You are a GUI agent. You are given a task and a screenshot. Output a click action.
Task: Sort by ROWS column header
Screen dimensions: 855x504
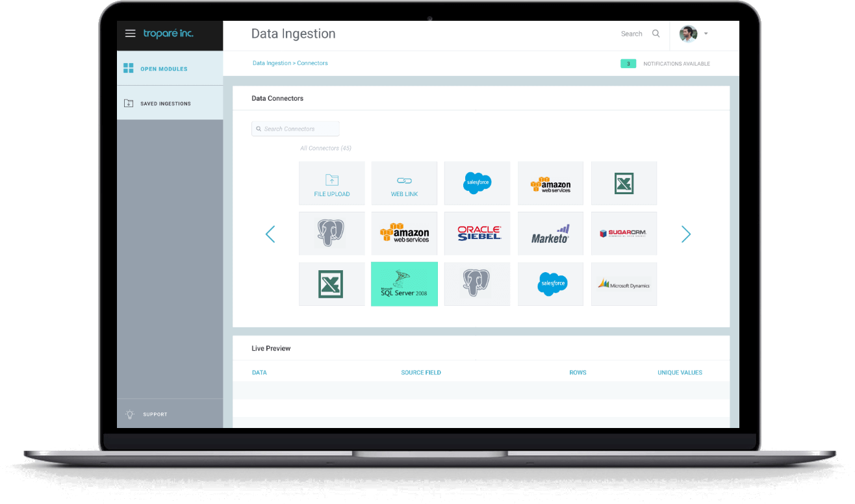(x=578, y=372)
